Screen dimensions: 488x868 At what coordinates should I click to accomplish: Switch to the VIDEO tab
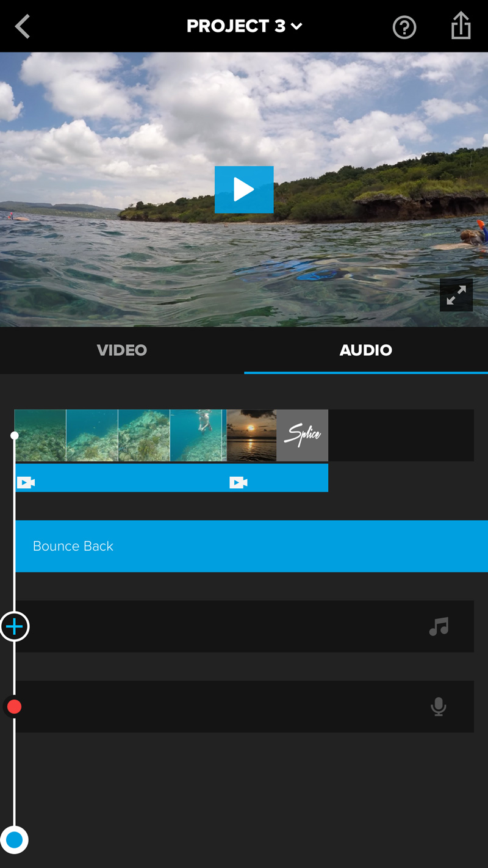[122, 350]
